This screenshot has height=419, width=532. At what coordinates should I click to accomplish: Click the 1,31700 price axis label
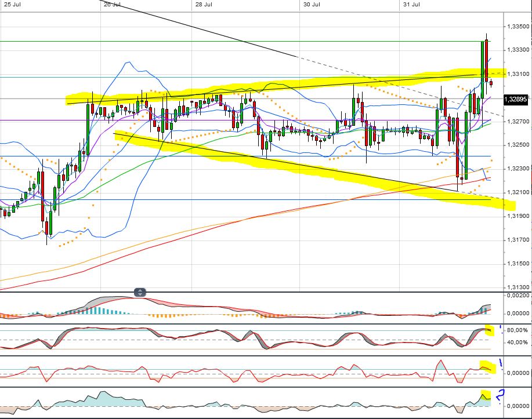click(518, 240)
